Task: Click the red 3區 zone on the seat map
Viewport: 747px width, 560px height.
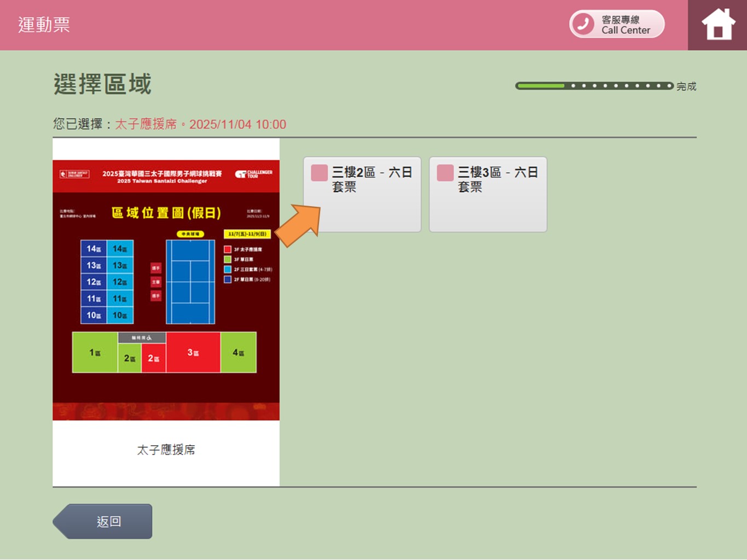Action: 193,353
